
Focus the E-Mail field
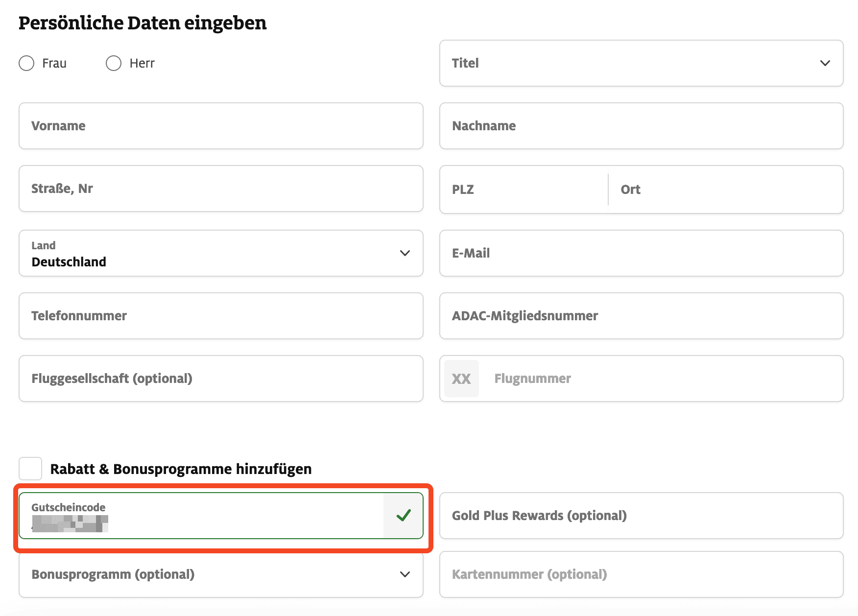click(x=641, y=253)
